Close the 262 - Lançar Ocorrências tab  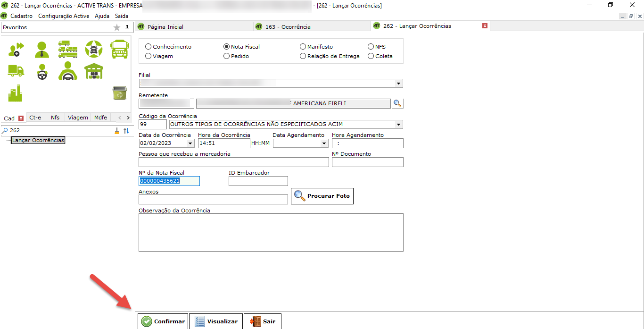(x=485, y=26)
